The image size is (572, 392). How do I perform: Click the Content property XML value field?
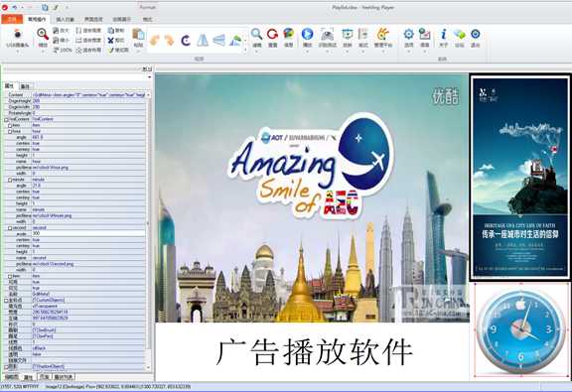pos(88,95)
